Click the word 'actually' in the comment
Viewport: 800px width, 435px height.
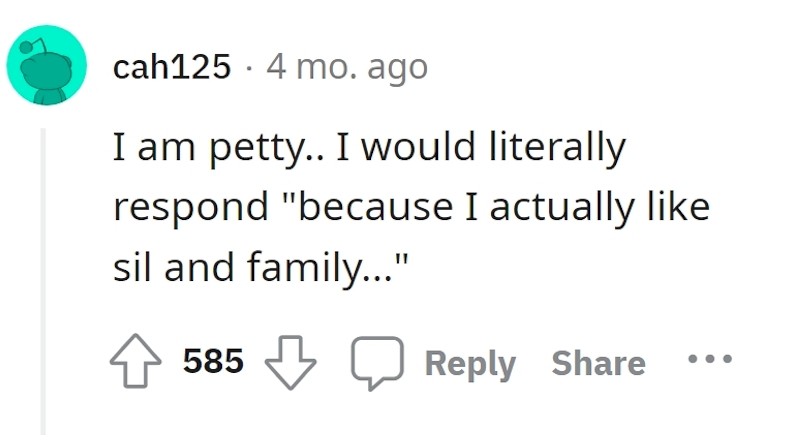coord(562,208)
